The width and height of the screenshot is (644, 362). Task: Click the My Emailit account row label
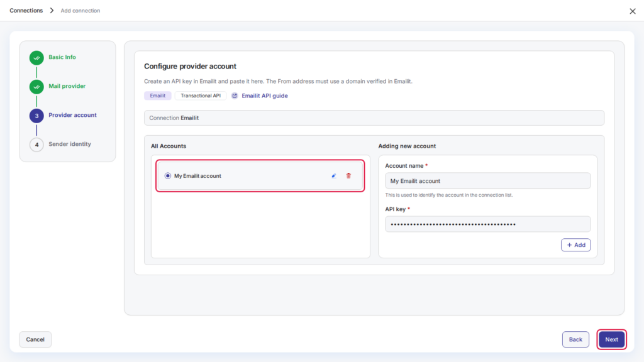click(197, 176)
